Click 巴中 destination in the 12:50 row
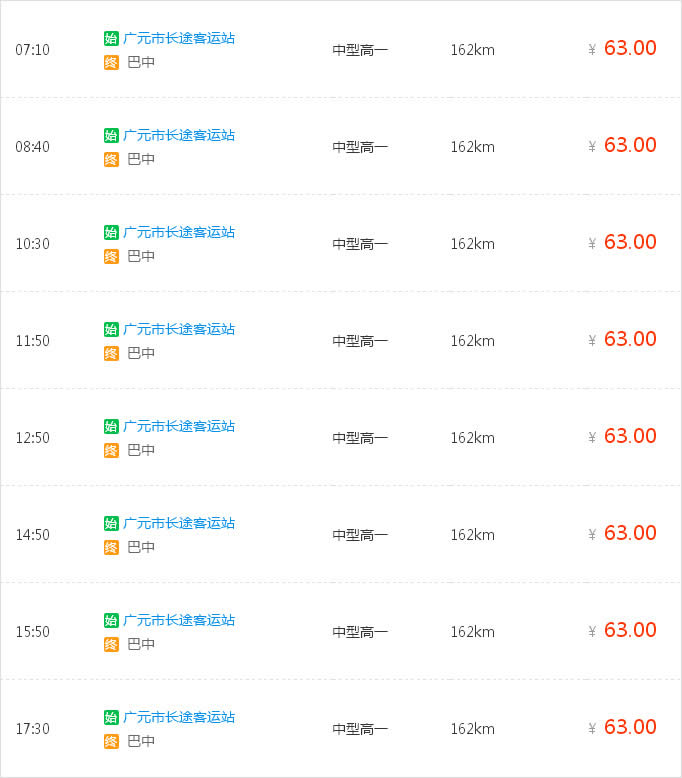Screen dimensions: 682x778 pos(141,450)
